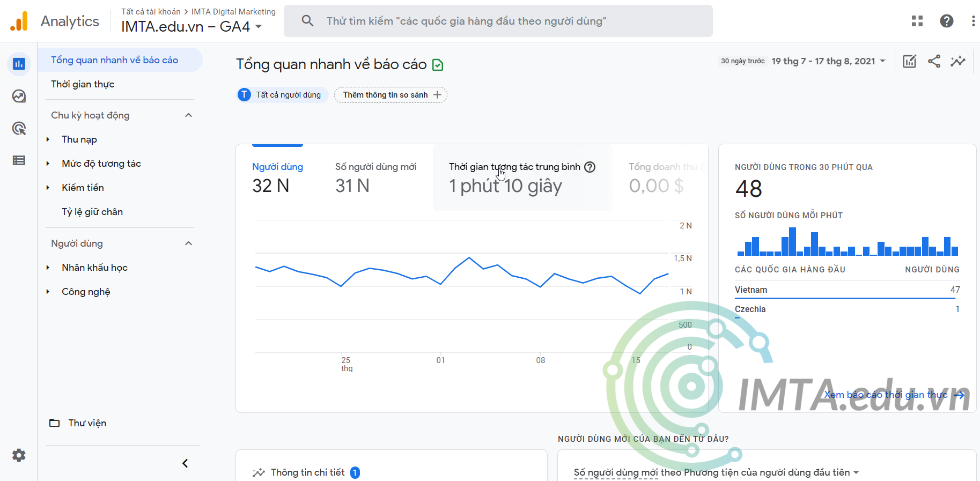Viewport: 980px width, 481px height.
Task: Select the Thời gian tương tác trung bình tab
Action: pyautogui.click(x=522, y=177)
